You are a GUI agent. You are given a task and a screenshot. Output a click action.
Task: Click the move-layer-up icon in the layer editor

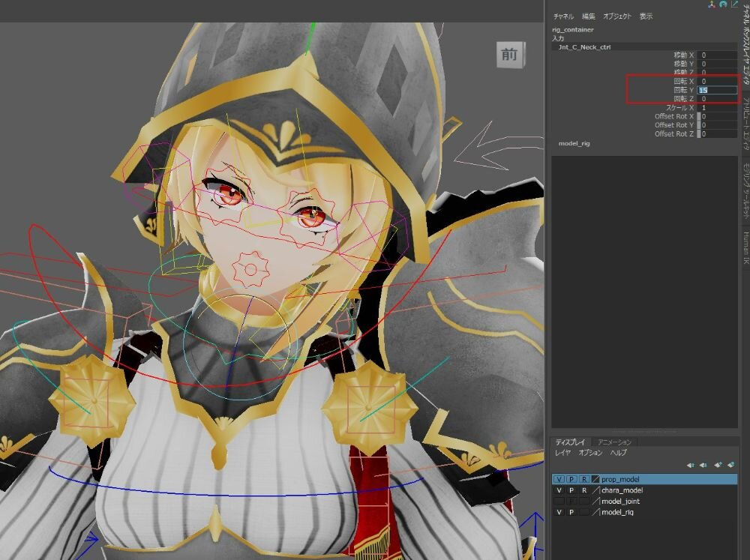tap(690, 465)
